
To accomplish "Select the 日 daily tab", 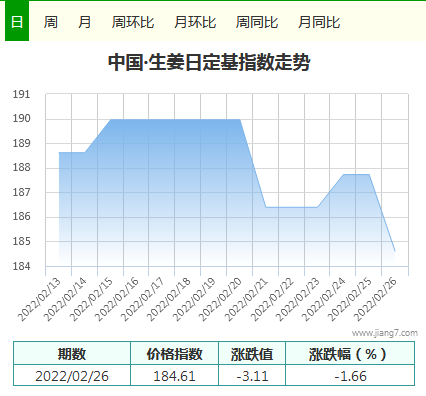I will [17, 21].
